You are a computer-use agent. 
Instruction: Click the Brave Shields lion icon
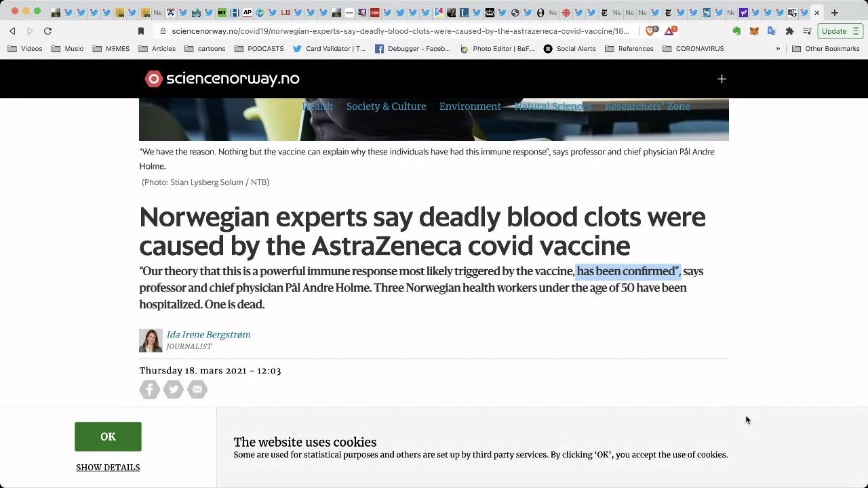[650, 30]
